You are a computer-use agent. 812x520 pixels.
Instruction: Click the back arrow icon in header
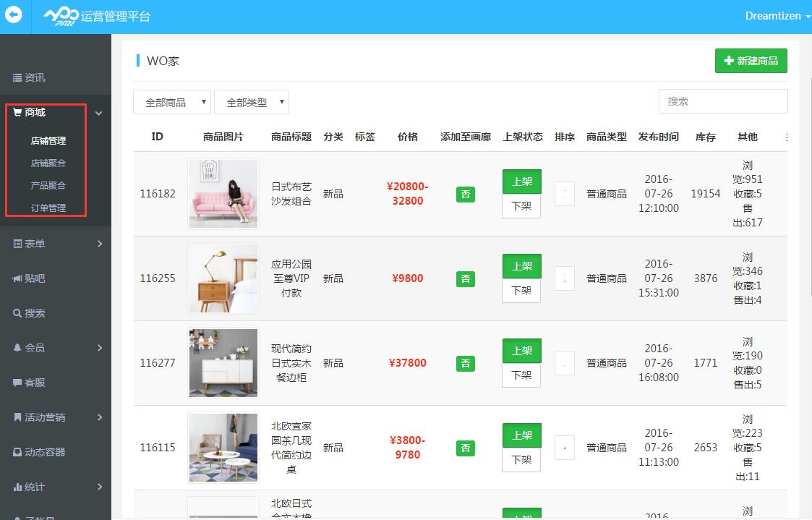pos(14,15)
